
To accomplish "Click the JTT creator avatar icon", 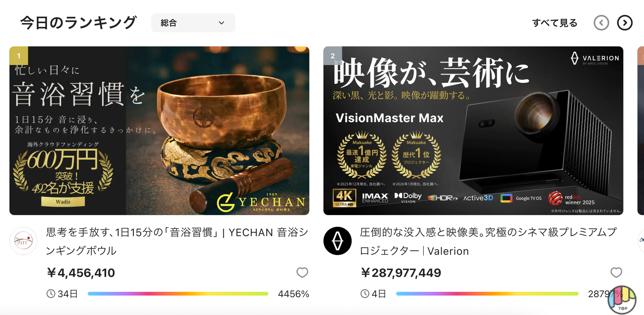I will (x=23, y=241).
